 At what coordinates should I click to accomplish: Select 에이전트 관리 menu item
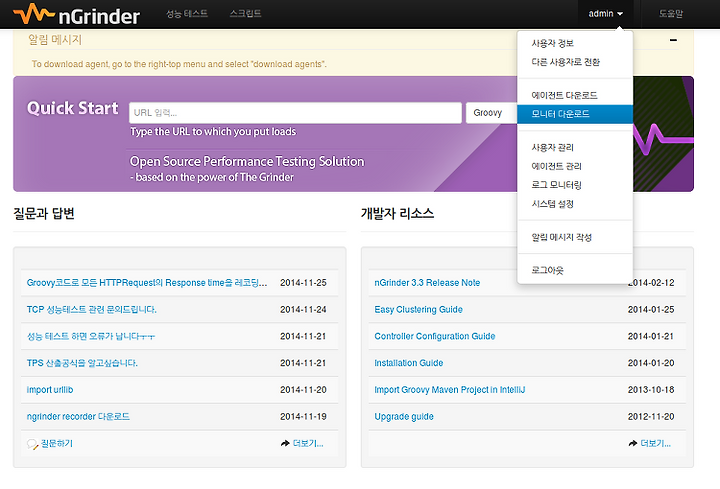tap(575, 166)
